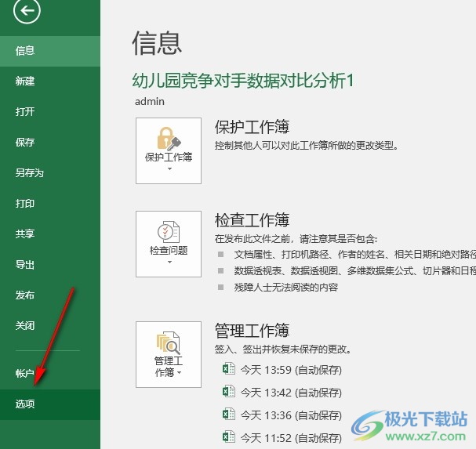Open 选项 settings
Viewport: 476px width, 449px height.
(x=50, y=404)
